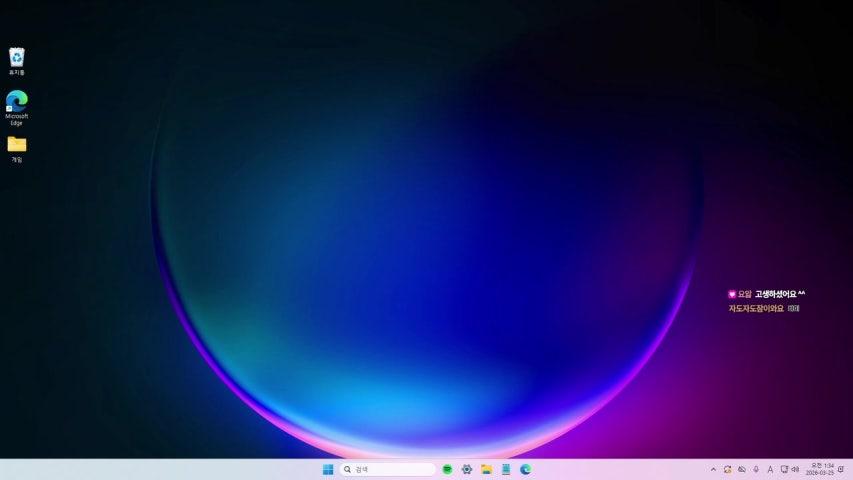Open the blue phone-shaped app in taskbar
The width and height of the screenshot is (853, 480).
506,469
